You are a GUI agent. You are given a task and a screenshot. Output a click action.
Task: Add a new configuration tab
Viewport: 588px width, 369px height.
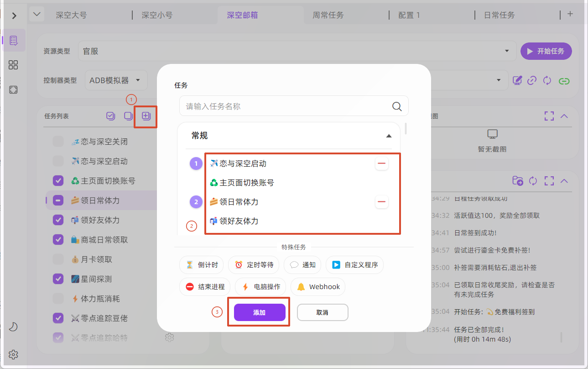[570, 14]
